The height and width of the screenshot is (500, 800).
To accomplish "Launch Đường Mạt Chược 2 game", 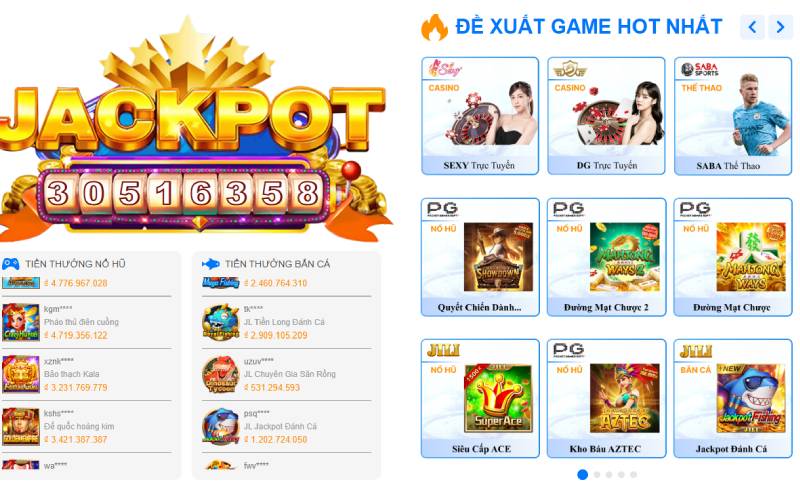I will coord(606,257).
